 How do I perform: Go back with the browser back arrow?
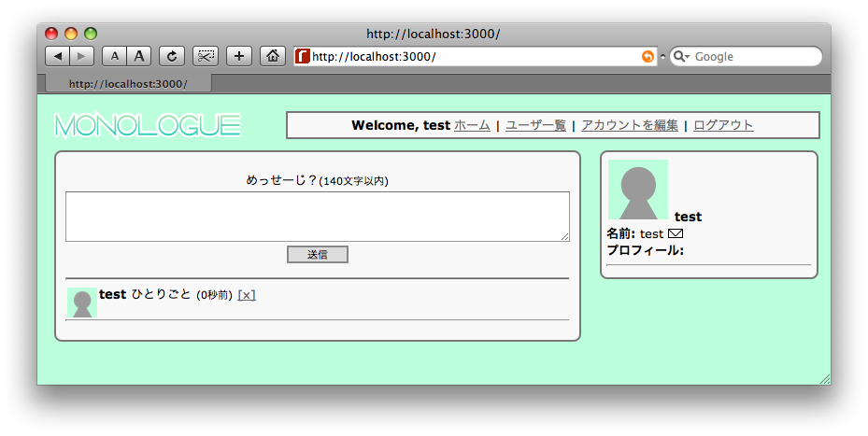pos(58,56)
